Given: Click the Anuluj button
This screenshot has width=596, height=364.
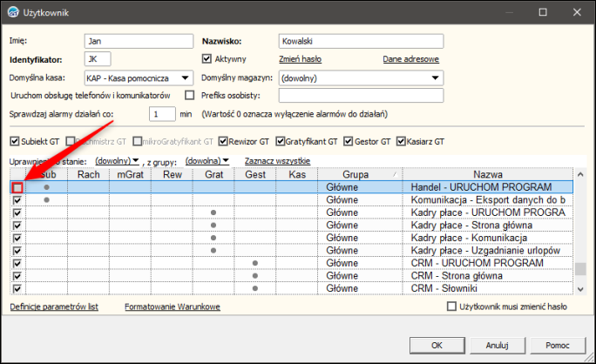Looking at the screenshot, I should click(x=497, y=343).
